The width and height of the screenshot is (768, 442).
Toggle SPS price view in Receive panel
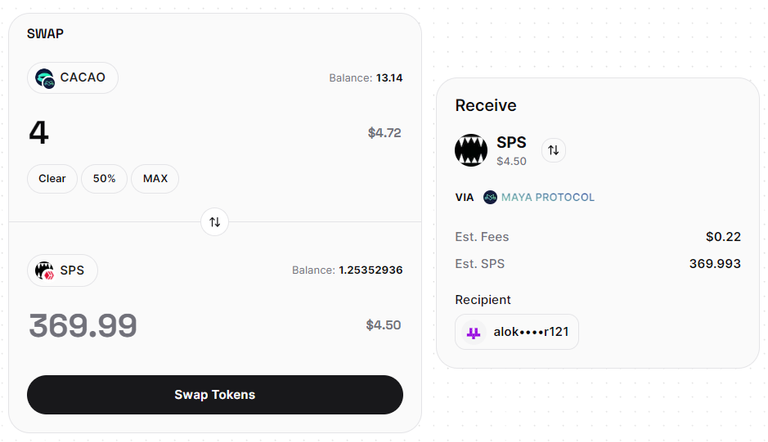(x=553, y=150)
